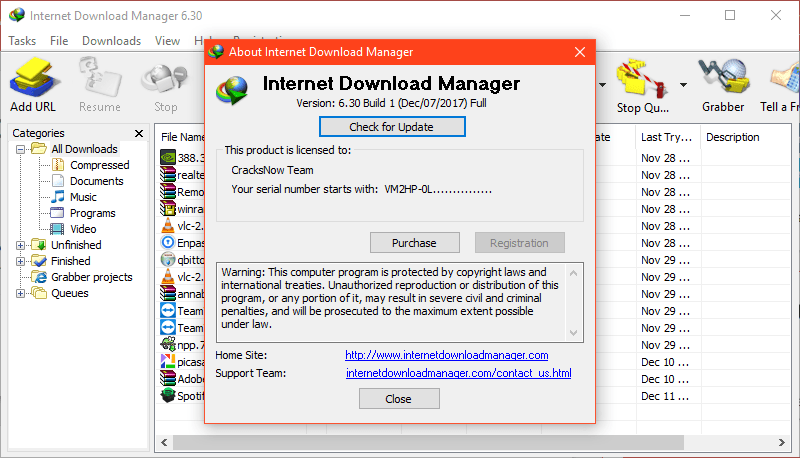Click the 'CracksNow Team' licensee text

click(272, 170)
